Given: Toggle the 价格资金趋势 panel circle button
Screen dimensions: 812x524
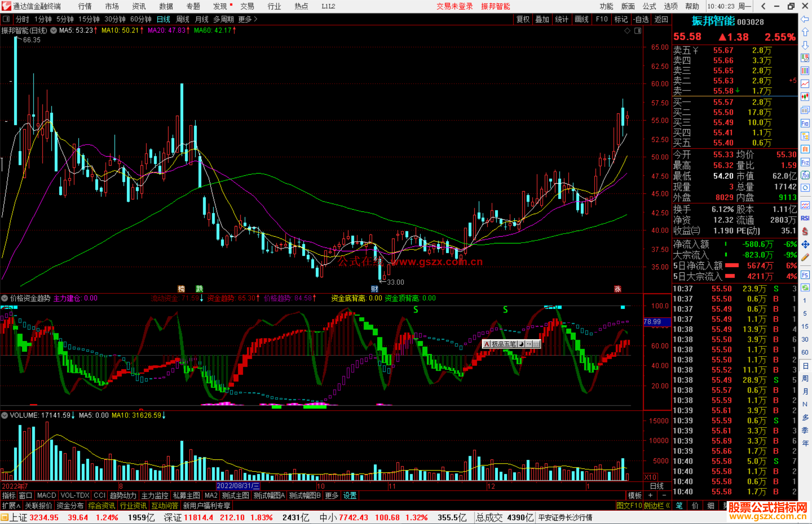Looking at the screenshot, I should pyautogui.click(x=5, y=298).
